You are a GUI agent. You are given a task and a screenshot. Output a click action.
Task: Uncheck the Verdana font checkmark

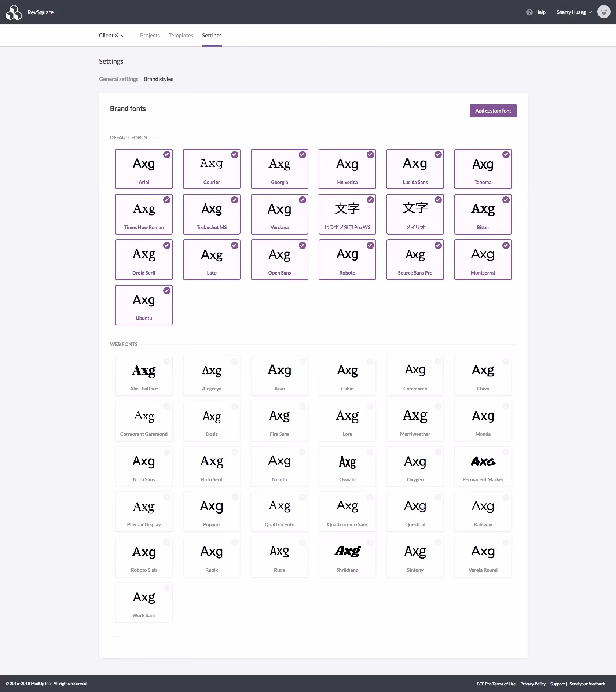tap(302, 200)
